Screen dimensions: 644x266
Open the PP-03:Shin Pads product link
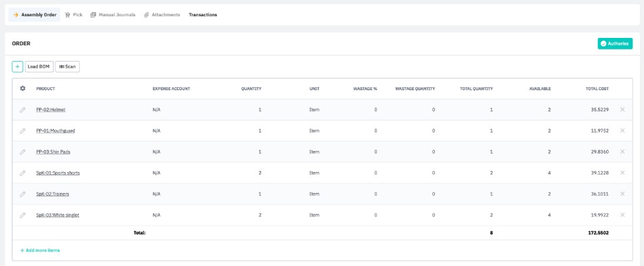[53, 152]
